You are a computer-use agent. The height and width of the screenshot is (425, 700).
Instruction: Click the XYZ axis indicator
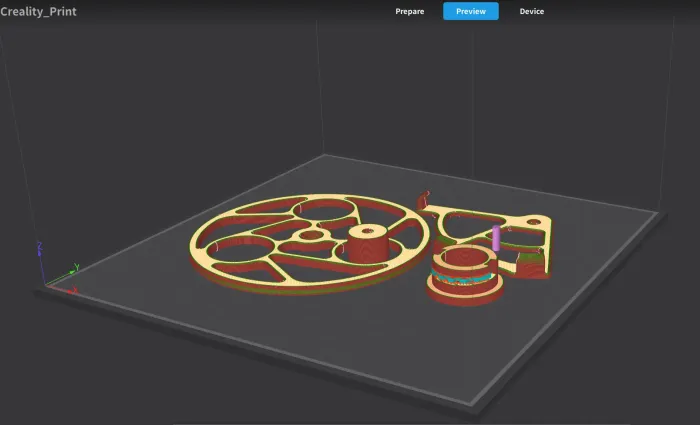point(58,269)
